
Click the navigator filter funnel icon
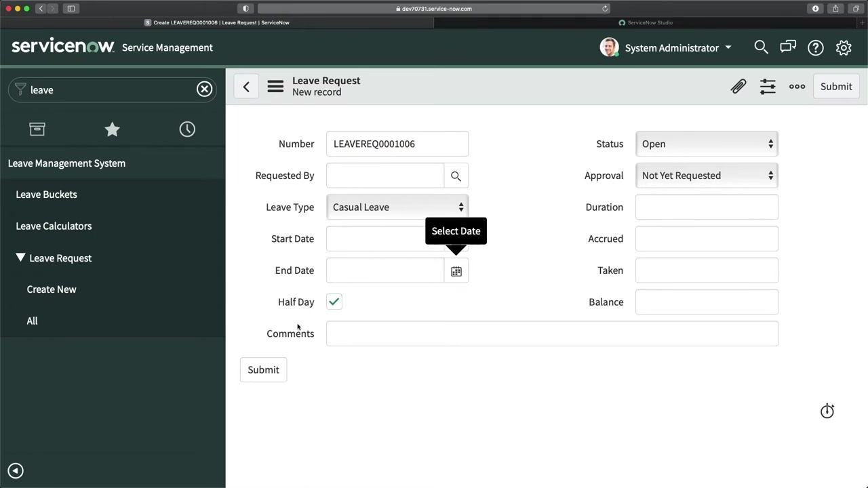(20, 89)
